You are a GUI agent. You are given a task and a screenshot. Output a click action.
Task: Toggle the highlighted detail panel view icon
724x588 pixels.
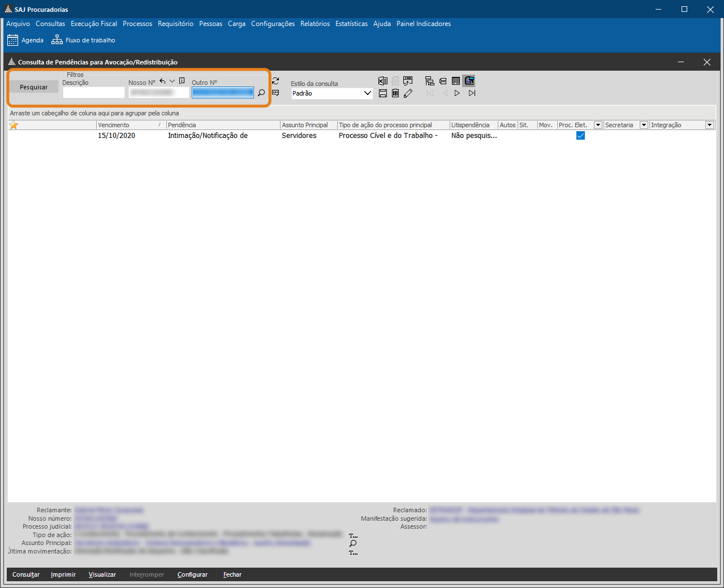coord(469,81)
